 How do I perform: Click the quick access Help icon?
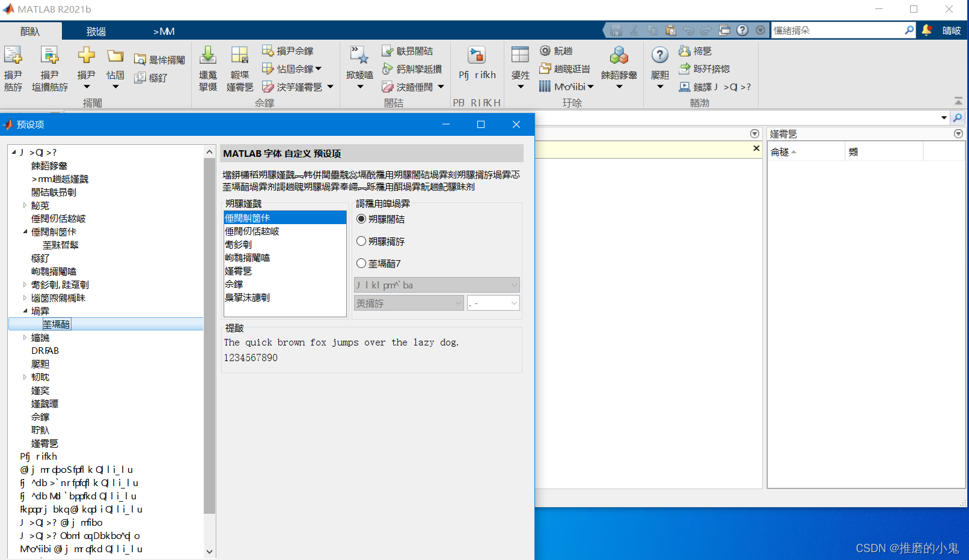click(742, 30)
